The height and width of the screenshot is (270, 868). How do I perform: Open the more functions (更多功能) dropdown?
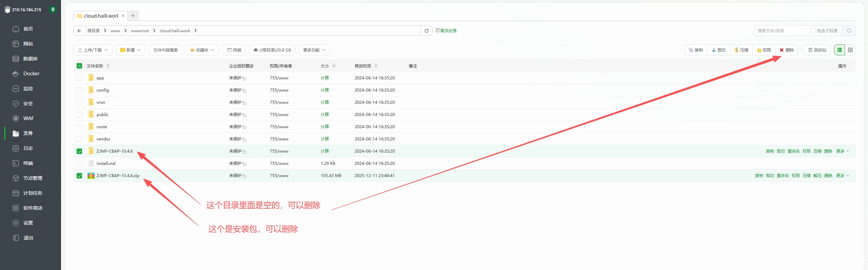(x=314, y=50)
